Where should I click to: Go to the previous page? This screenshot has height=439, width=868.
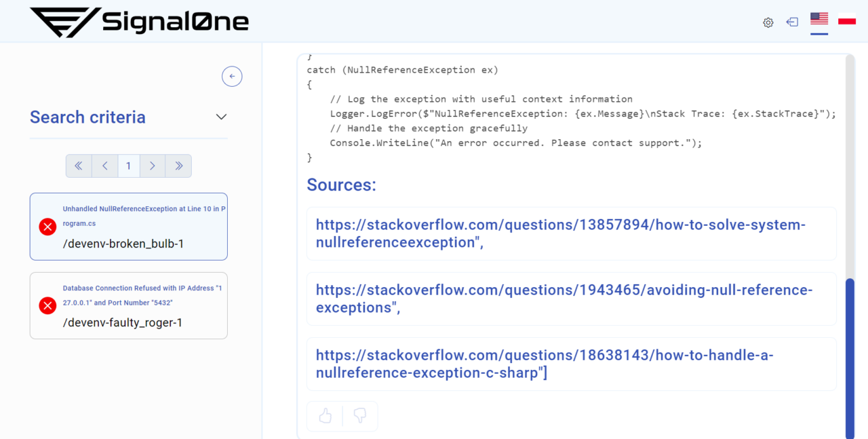click(104, 166)
